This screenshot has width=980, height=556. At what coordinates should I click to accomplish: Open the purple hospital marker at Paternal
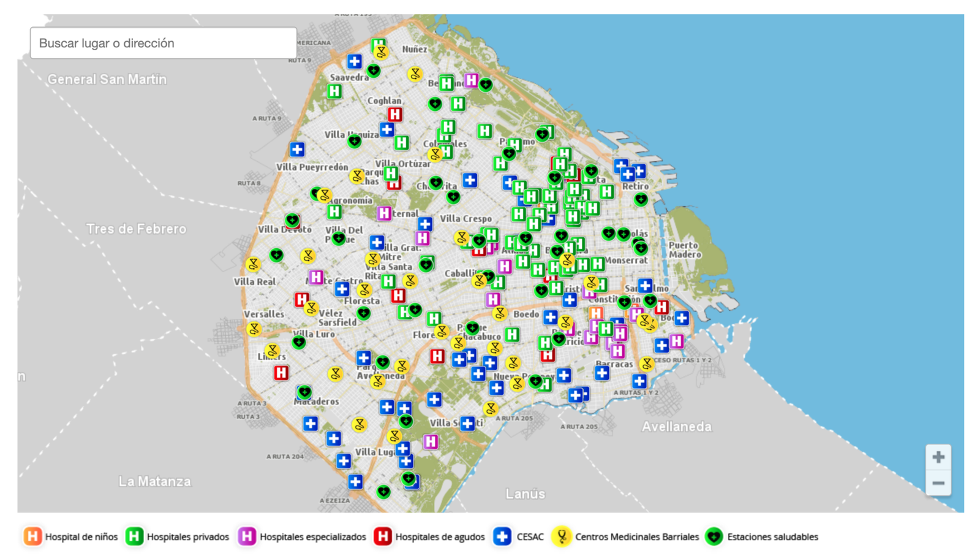(384, 213)
